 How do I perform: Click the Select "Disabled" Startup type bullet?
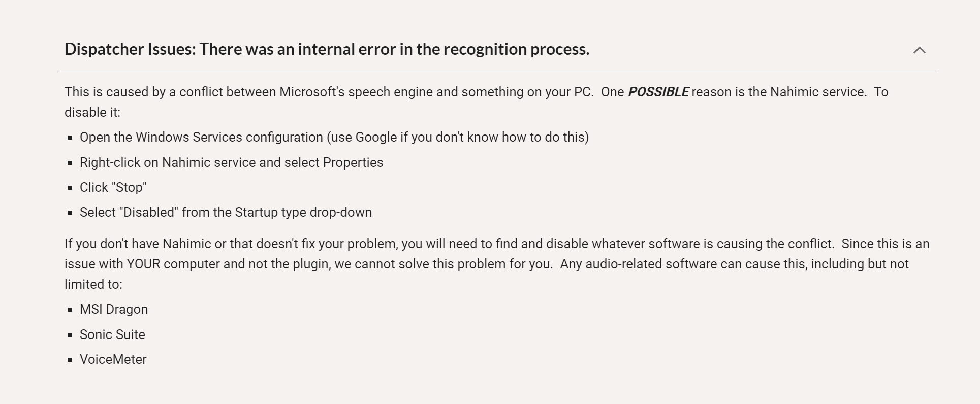pos(226,213)
